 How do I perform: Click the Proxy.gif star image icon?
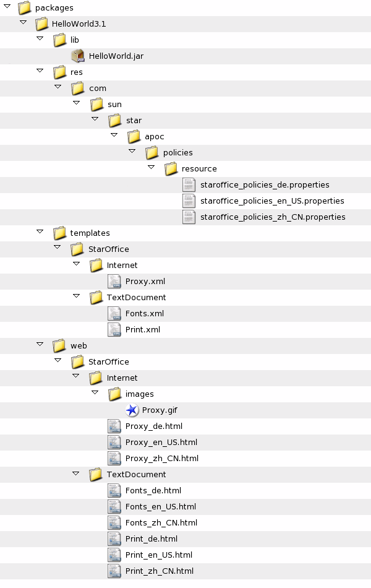pyautogui.click(x=132, y=410)
